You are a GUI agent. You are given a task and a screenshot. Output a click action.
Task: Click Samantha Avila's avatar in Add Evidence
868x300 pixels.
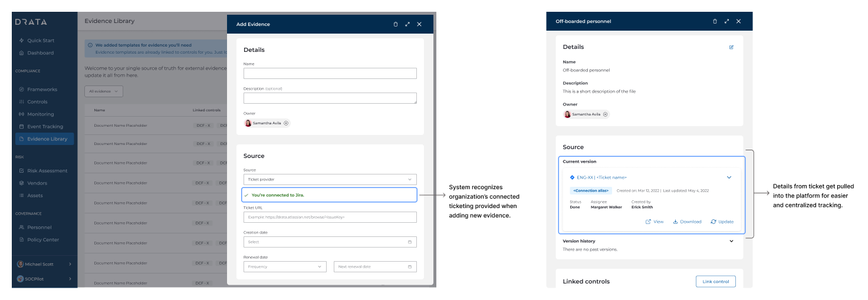pyautogui.click(x=248, y=123)
